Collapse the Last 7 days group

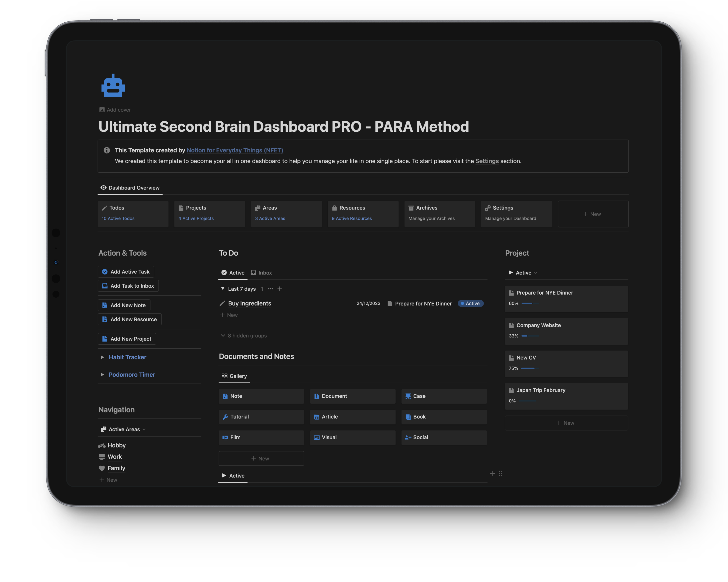[223, 289]
